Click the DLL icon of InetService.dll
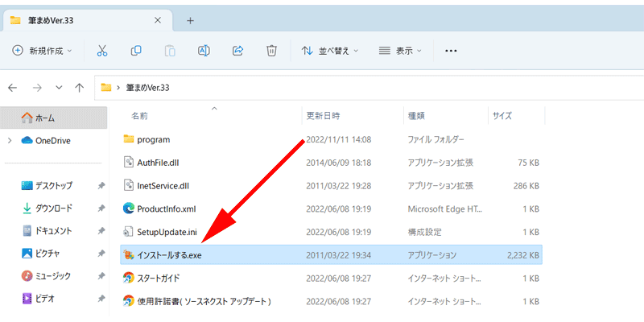644x322 pixels. pyautogui.click(x=129, y=186)
